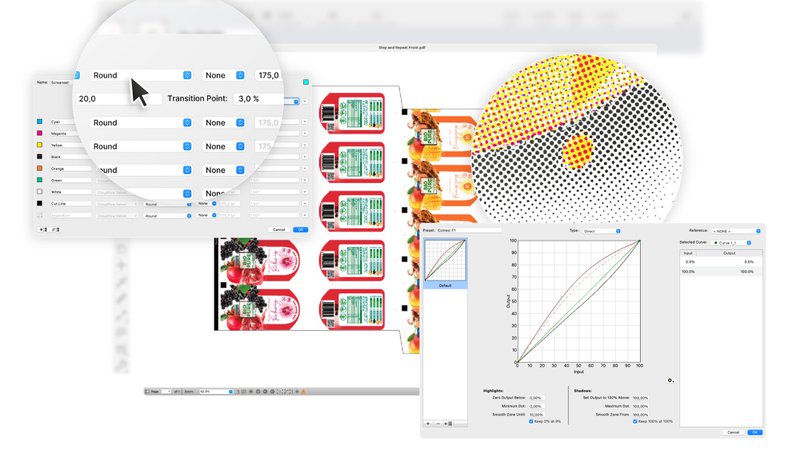Click OK in the curves dialog

pyautogui.click(x=755, y=432)
